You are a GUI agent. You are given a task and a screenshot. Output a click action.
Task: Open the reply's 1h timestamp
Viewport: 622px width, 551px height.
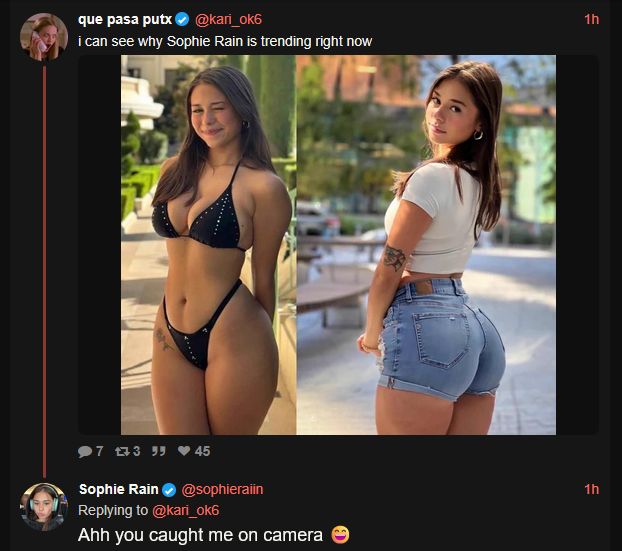click(x=591, y=489)
